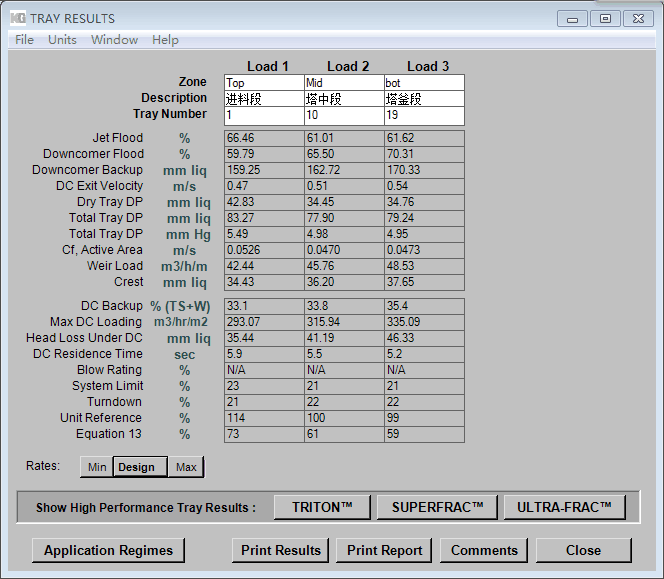Select System Limit value 23
This screenshot has width=664, height=579.
tap(264, 386)
